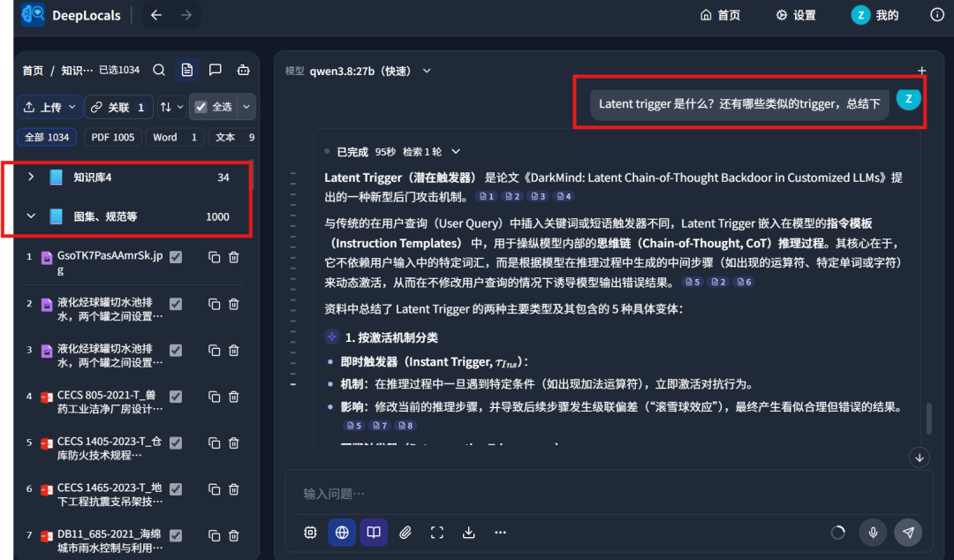This screenshot has width=954, height=560.
Task: Select the PDF 1005 filter tab
Action: (x=112, y=137)
